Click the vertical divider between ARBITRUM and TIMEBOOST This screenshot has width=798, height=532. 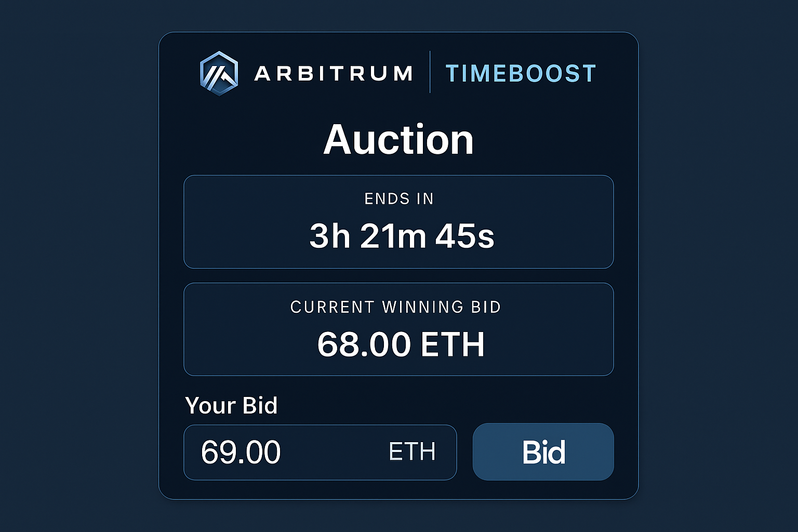click(x=430, y=72)
